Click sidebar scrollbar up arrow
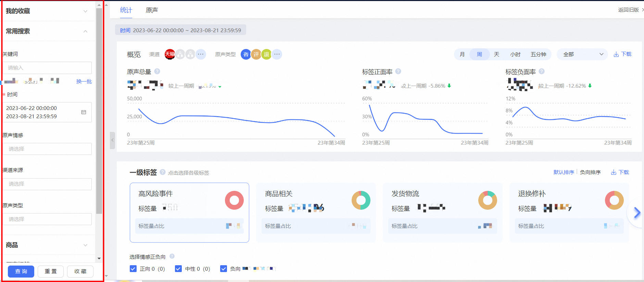Image resolution: width=644 pixels, height=282 pixels. point(99,5)
